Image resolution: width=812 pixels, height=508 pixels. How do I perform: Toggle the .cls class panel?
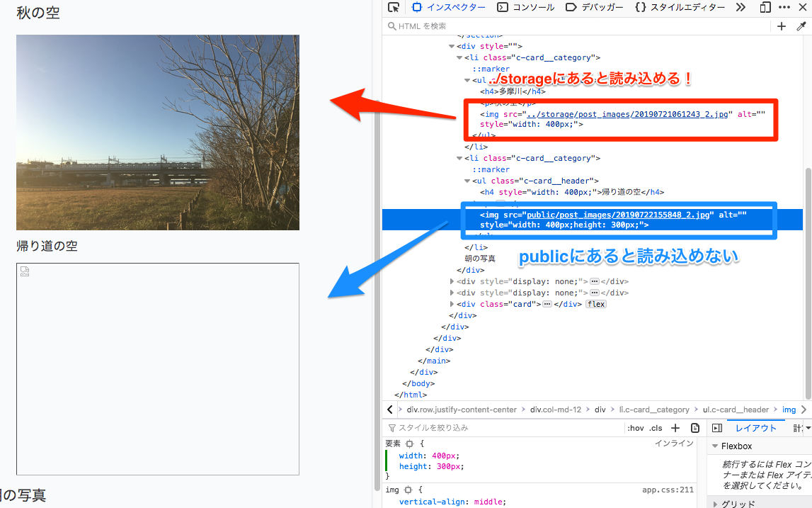656,428
